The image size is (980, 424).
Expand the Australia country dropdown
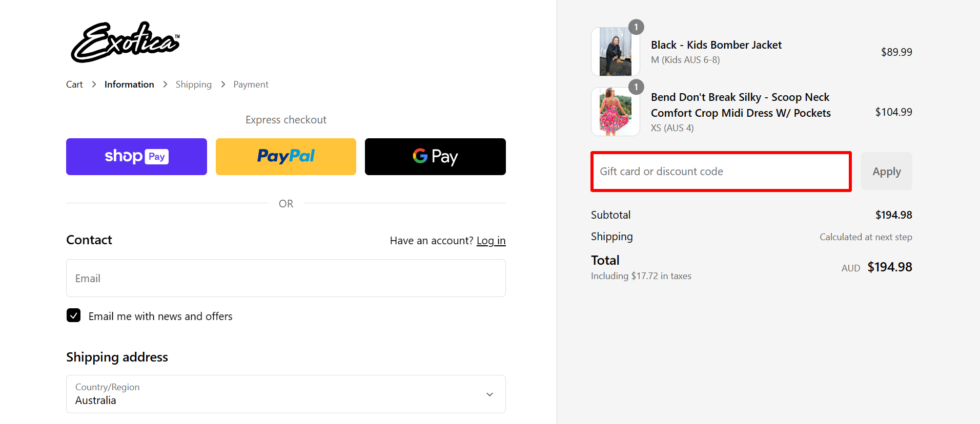tap(285, 394)
